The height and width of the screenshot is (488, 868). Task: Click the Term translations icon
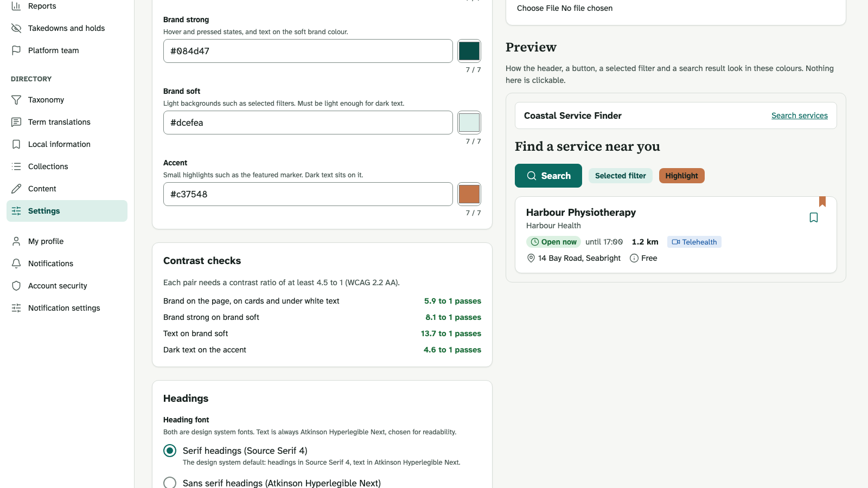click(x=16, y=122)
